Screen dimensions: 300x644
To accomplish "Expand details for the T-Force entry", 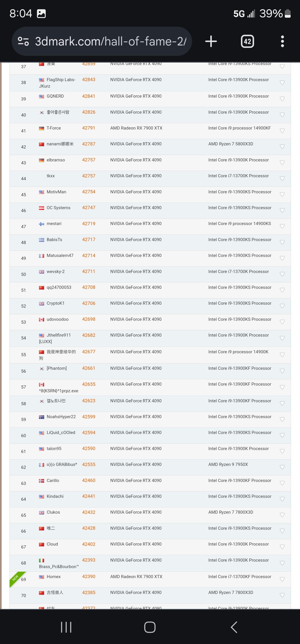I will 282,131.
